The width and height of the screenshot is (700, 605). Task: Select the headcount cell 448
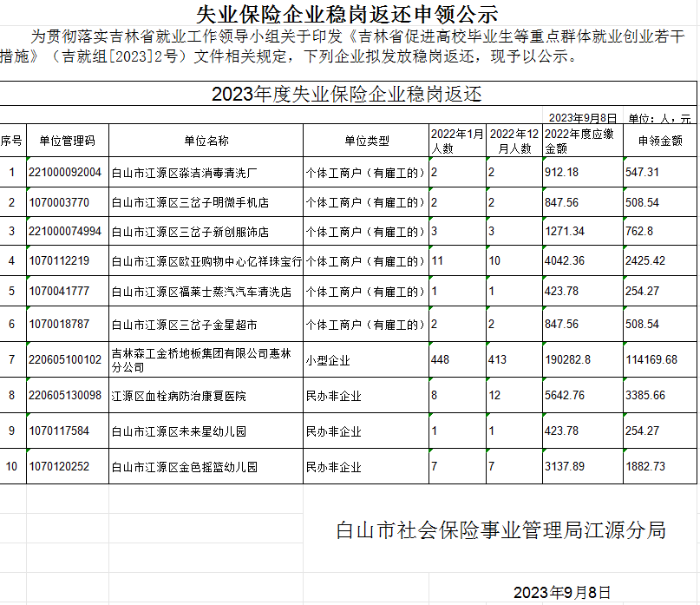[x=458, y=359]
